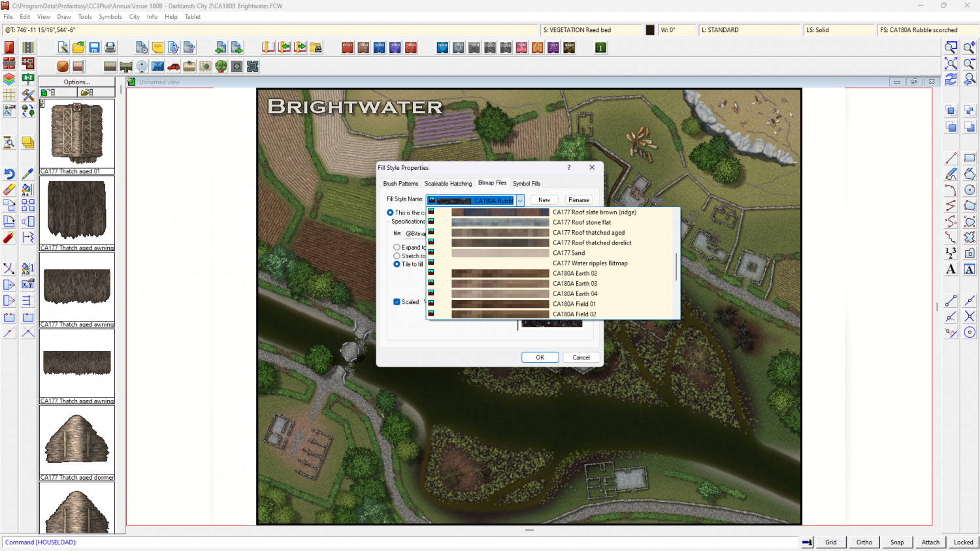Open the layer indicator L: STANDARD
This screenshot has width=980, height=551.
[750, 30]
